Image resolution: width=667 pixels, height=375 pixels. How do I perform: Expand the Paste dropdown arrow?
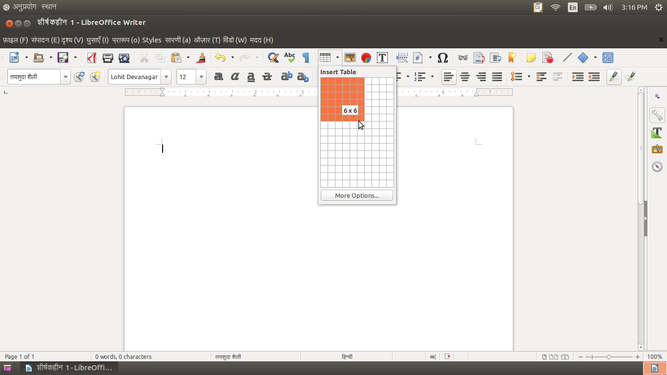pos(188,57)
